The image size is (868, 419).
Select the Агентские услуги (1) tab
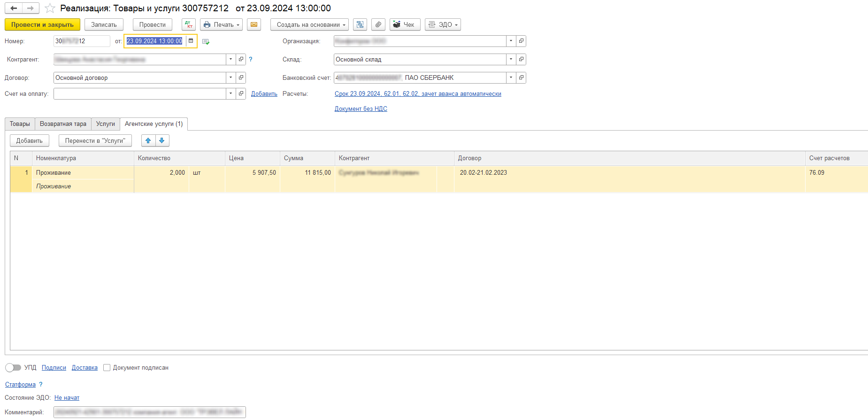coord(154,124)
